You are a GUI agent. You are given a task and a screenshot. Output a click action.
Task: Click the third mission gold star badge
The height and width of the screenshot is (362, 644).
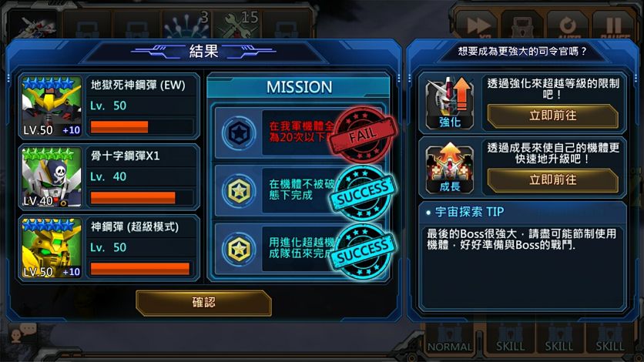tap(239, 249)
